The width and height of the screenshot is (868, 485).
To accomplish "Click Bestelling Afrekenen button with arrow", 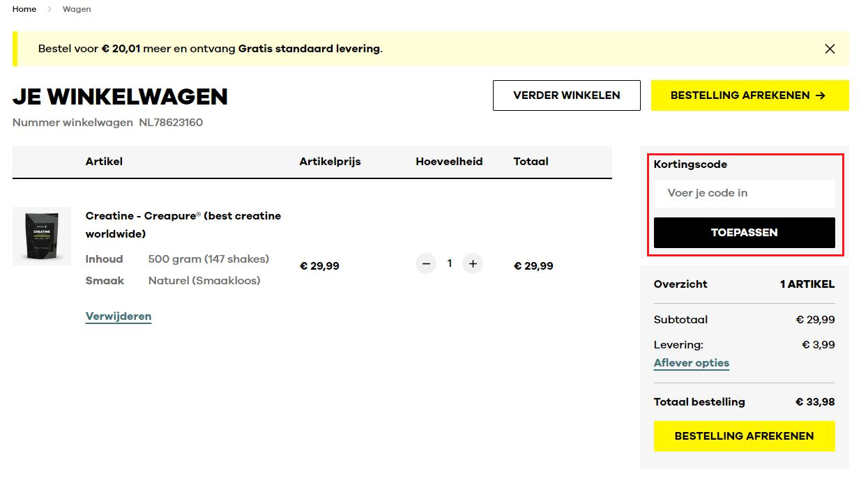I will [x=749, y=95].
